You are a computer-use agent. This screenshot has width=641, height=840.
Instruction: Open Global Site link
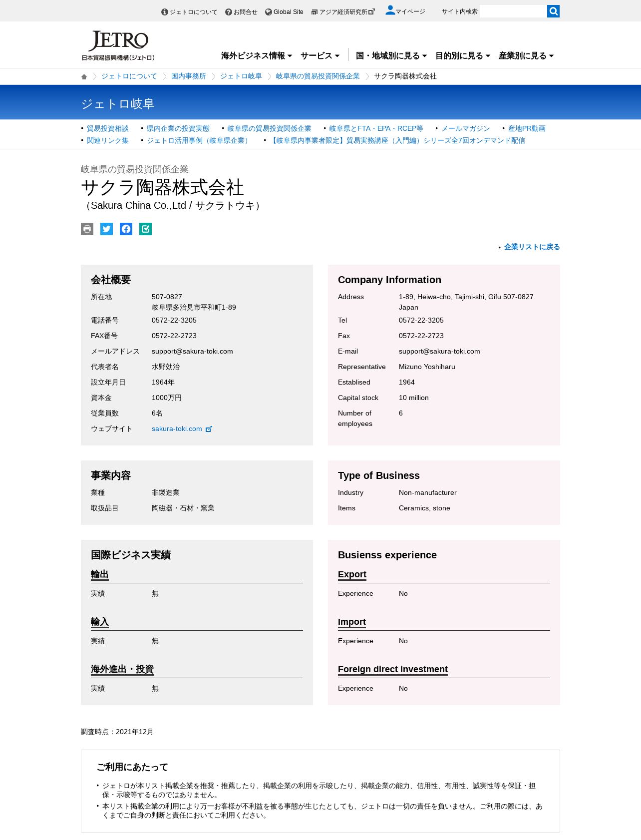[x=289, y=12]
